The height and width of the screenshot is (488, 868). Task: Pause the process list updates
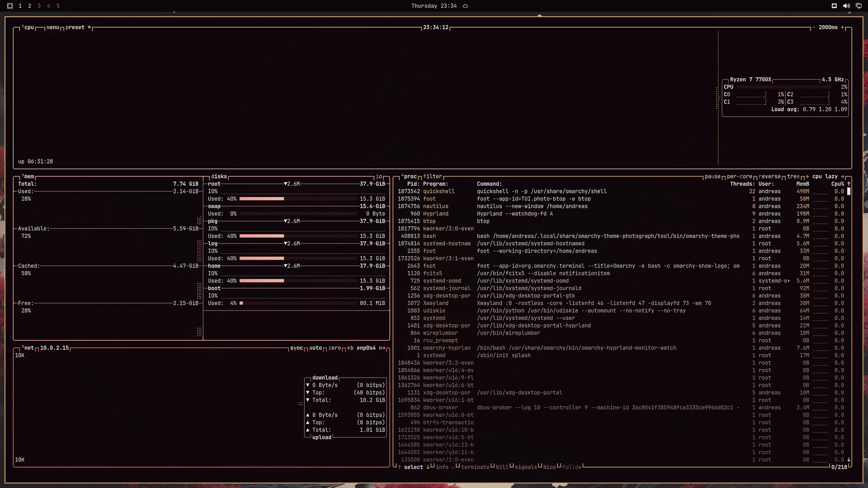point(712,177)
